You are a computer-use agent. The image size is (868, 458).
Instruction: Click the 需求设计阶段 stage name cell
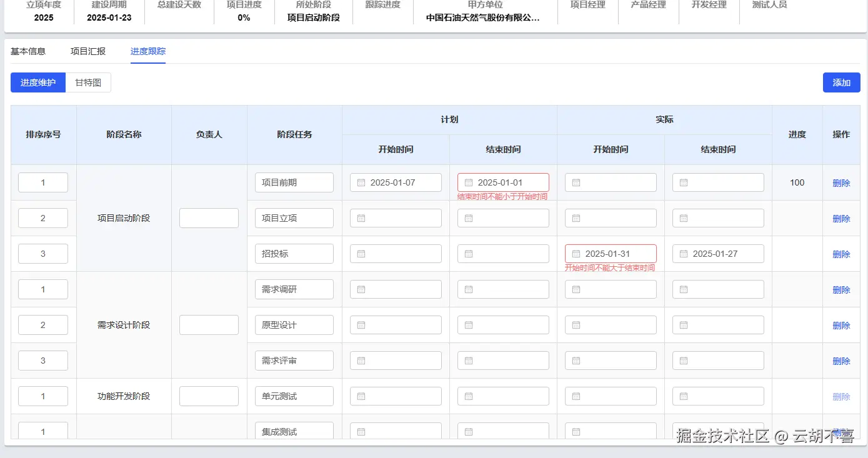[x=124, y=325]
